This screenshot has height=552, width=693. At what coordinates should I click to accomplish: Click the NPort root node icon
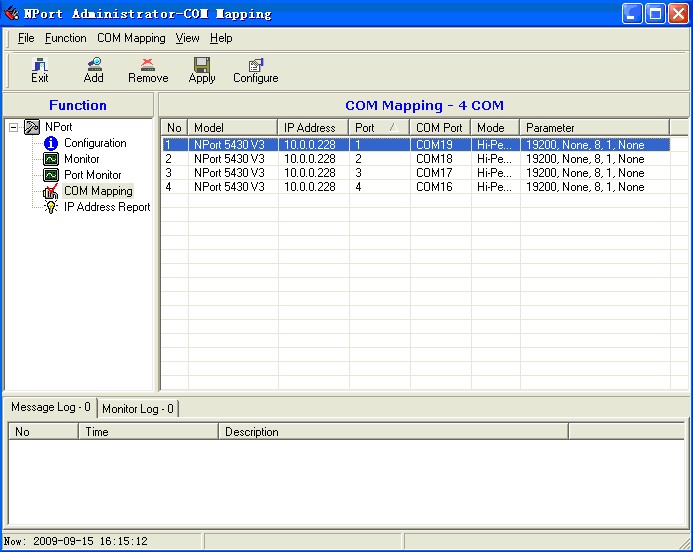[32, 127]
